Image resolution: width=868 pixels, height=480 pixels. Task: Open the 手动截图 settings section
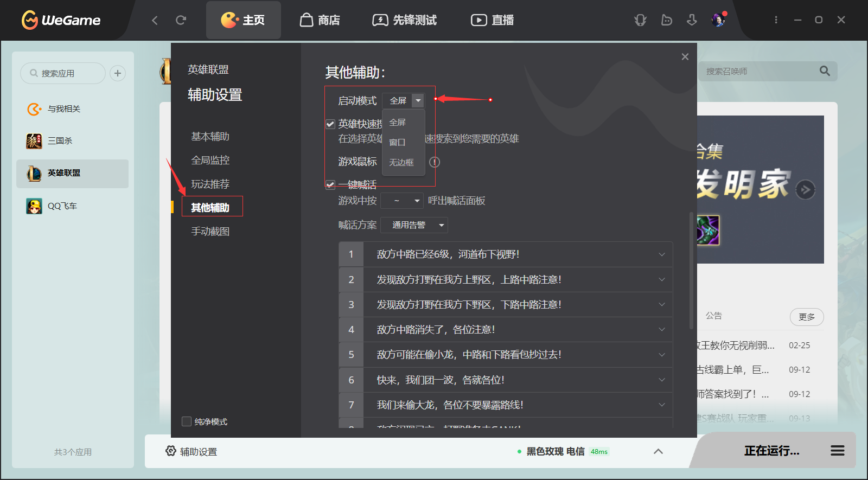210,232
